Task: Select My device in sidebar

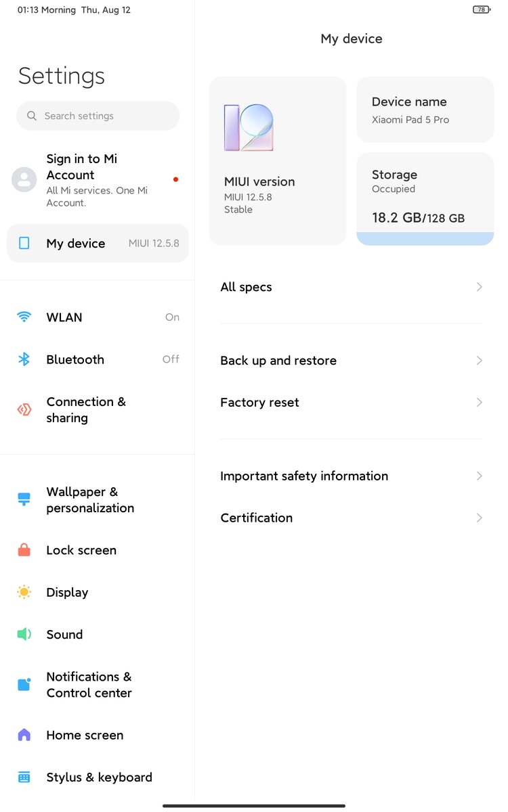Action: [98, 243]
